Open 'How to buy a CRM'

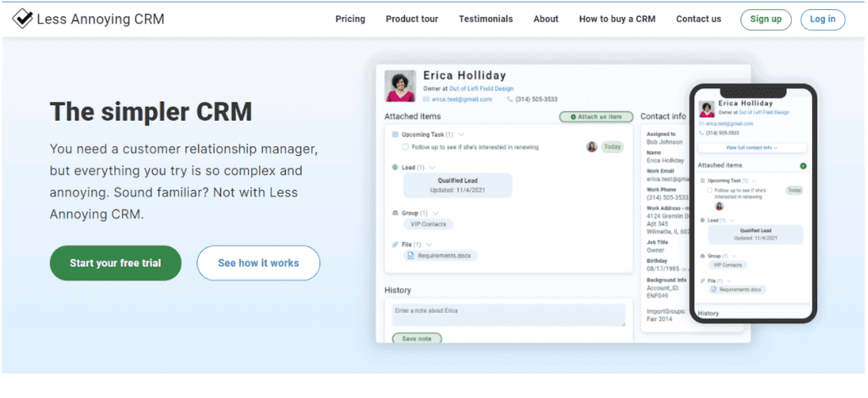pyautogui.click(x=618, y=18)
